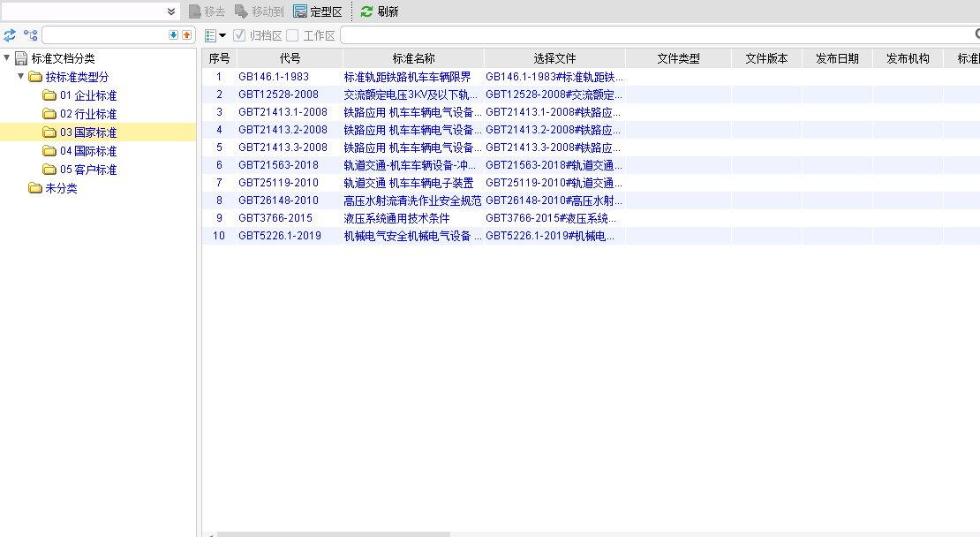Select code GBT26148-2010
This screenshot has height=537, width=980.
279,200
